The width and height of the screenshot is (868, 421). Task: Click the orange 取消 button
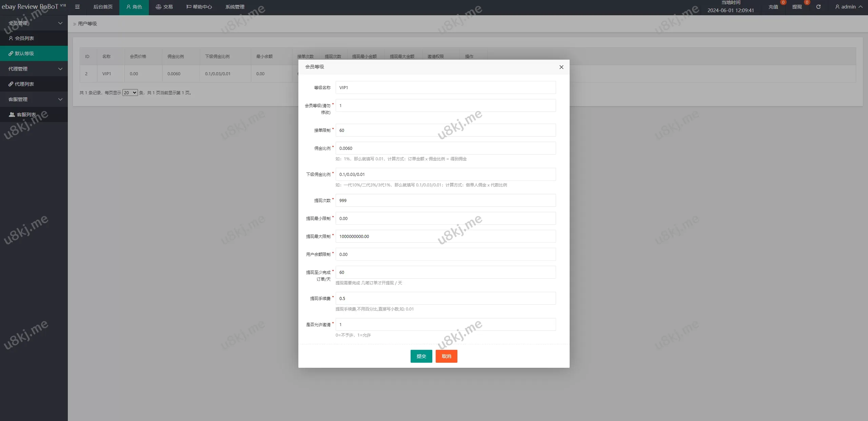tap(446, 356)
